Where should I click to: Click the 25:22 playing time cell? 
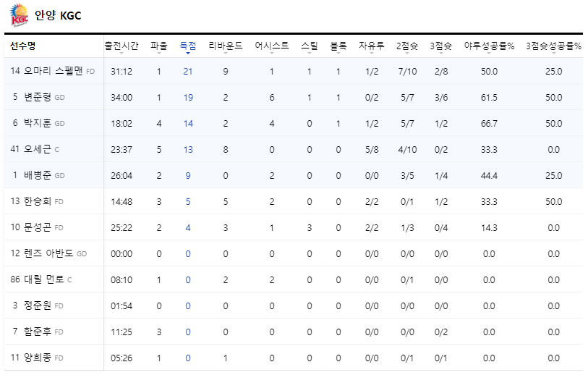(x=121, y=228)
